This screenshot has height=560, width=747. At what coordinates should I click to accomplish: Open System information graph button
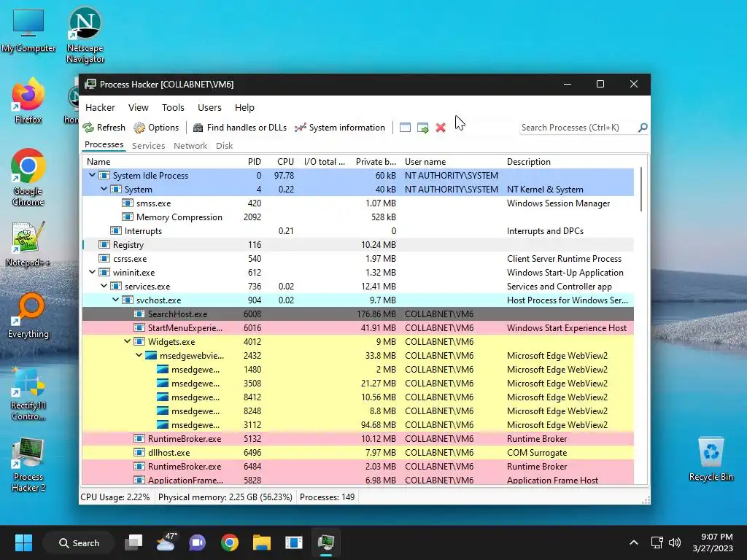coord(340,128)
